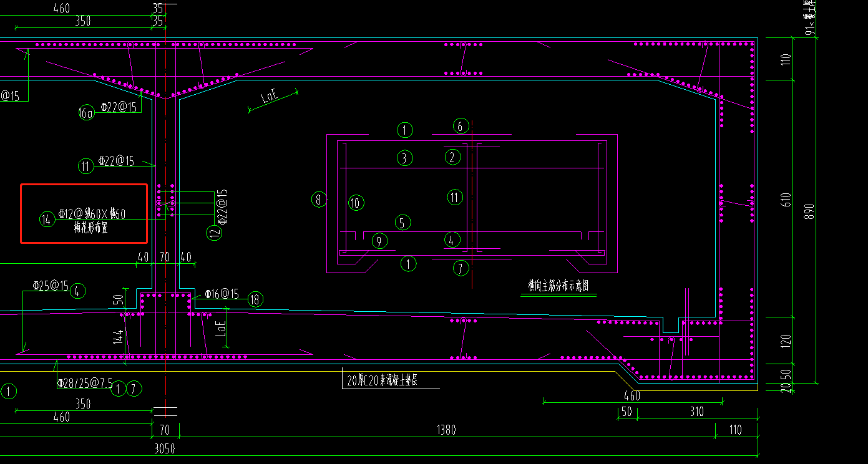Click the vertical "50" dimension above 144
This screenshot has height=464, width=868.
[x=118, y=301]
